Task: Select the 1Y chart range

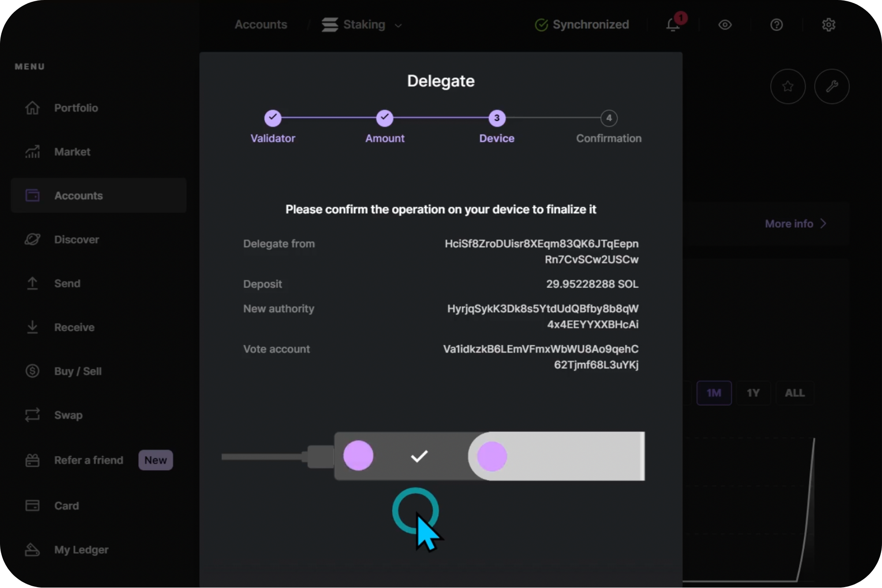Action: [753, 393]
